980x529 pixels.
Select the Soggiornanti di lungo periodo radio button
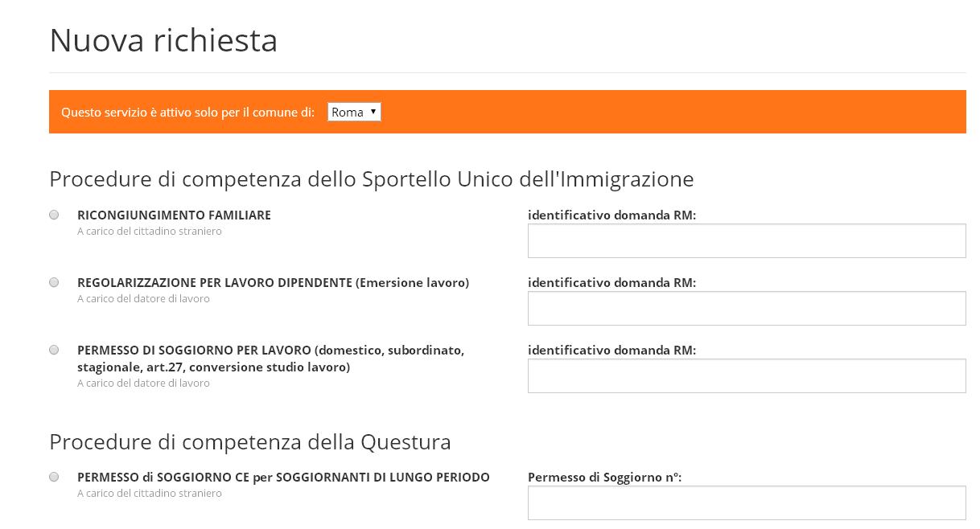coord(54,477)
